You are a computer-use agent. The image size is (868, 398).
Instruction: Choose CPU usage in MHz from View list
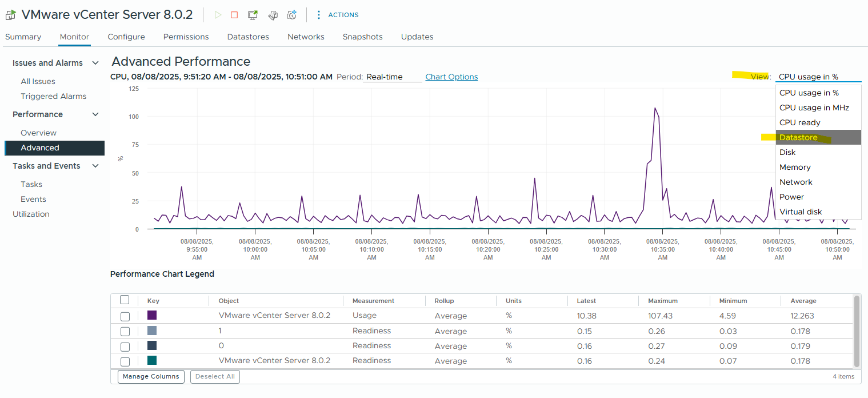pos(818,108)
